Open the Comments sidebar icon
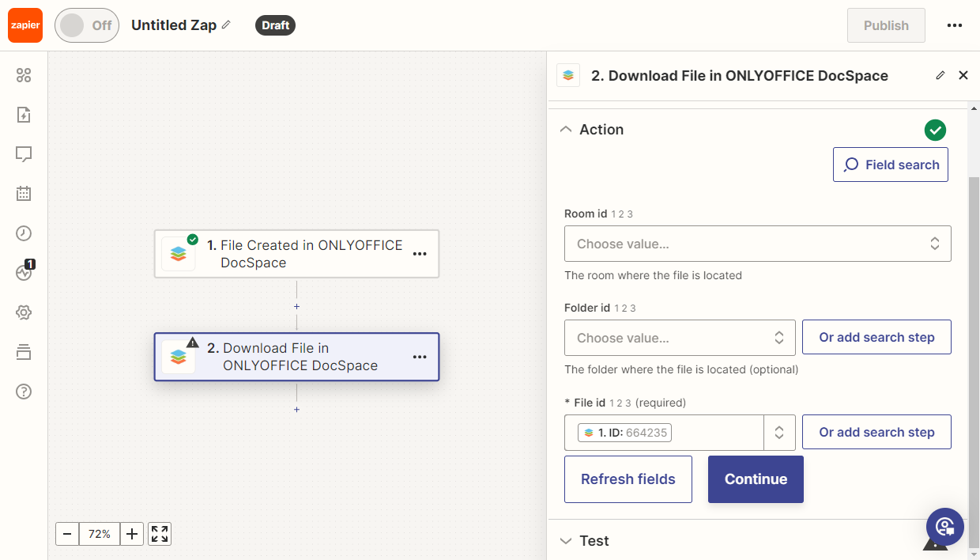The image size is (980, 560). pyautogui.click(x=24, y=154)
